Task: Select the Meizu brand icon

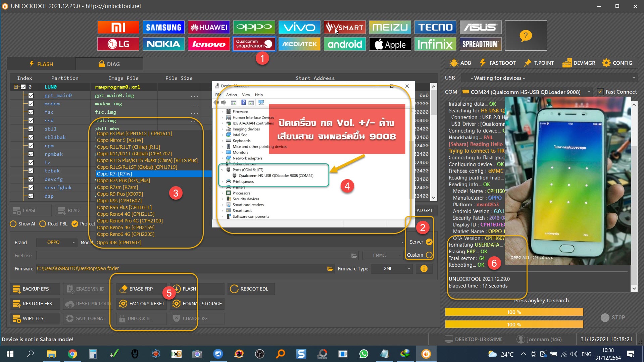Action: pyautogui.click(x=390, y=27)
